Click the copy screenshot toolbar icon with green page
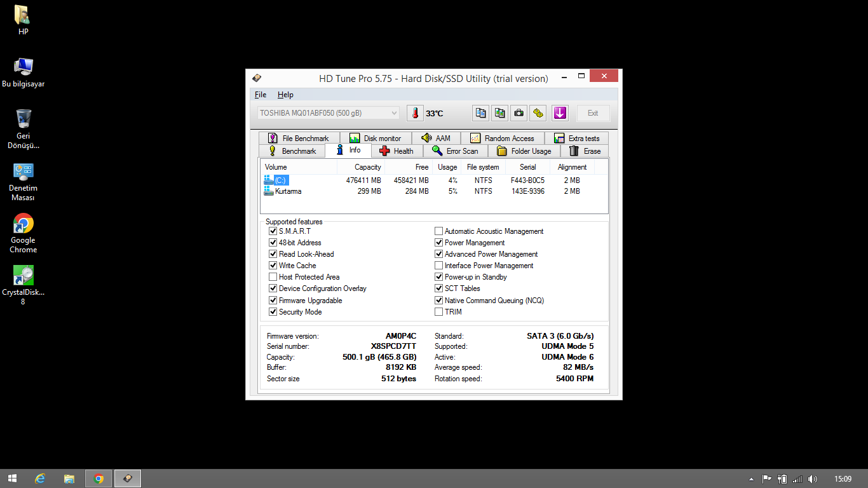868x488 pixels. point(500,113)
